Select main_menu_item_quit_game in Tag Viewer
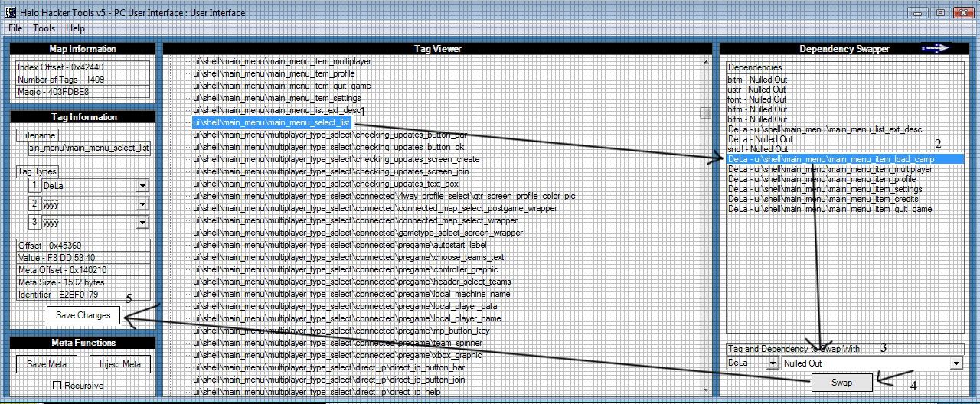 [x=282, y=86]
